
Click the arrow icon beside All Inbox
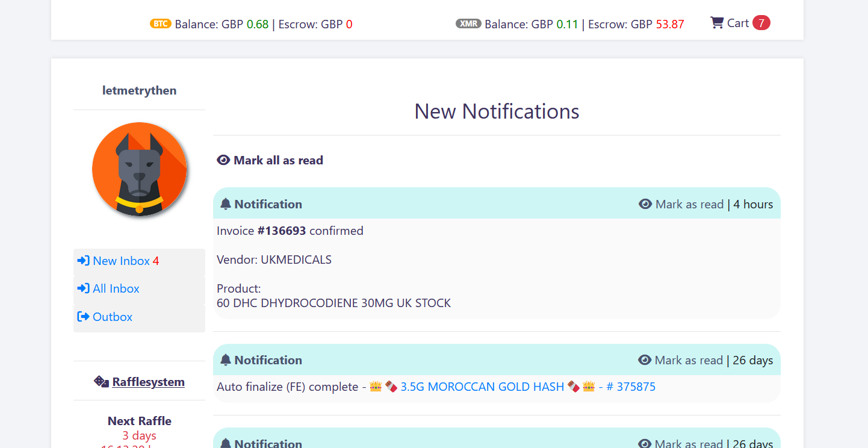pos(83,288)
